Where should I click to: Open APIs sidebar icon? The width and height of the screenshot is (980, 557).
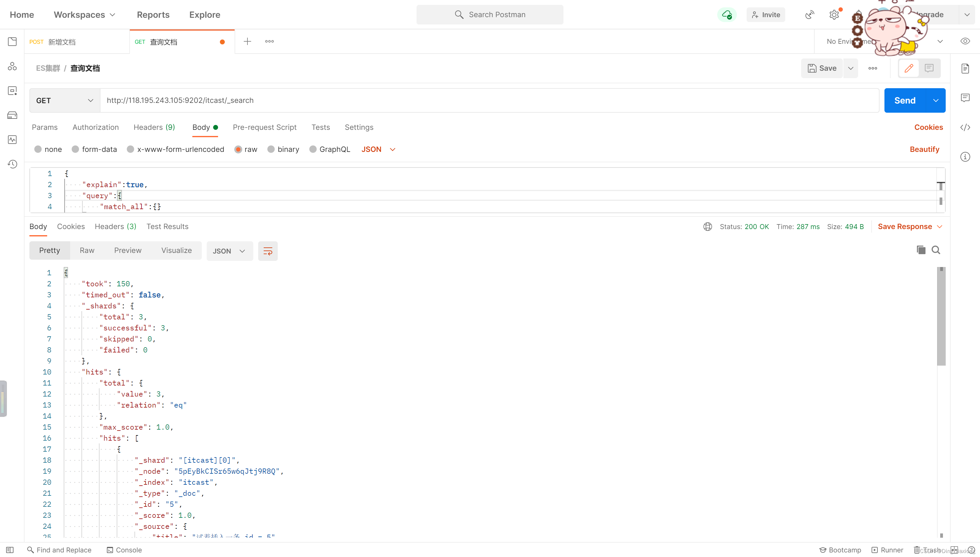pos(12,66)
